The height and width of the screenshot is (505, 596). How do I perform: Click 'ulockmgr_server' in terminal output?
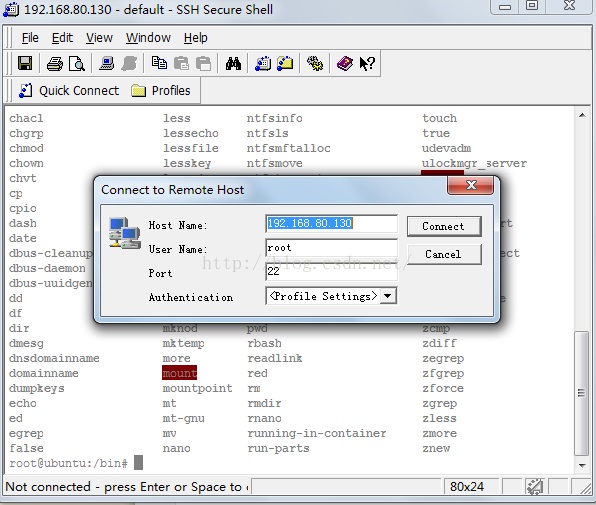(474, 164)
